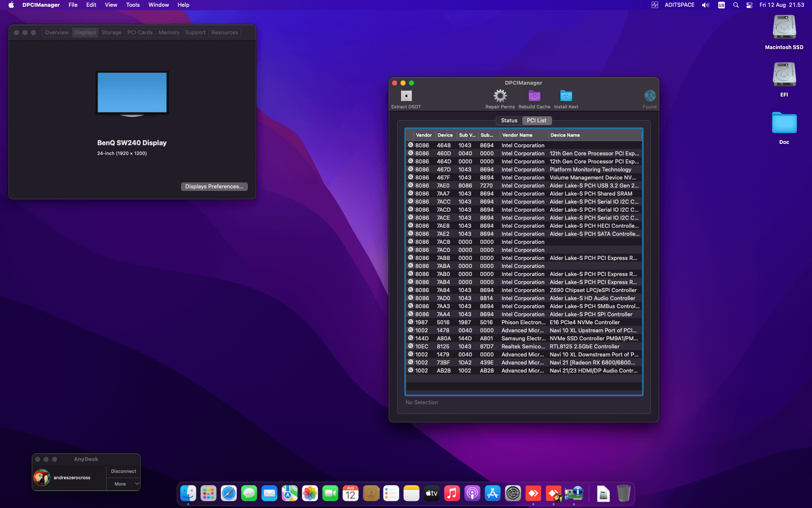Click the Install Kext folder icon
The width and height of the screenshot is (812, 508).
pyautogui.click(x=566, y=96)
